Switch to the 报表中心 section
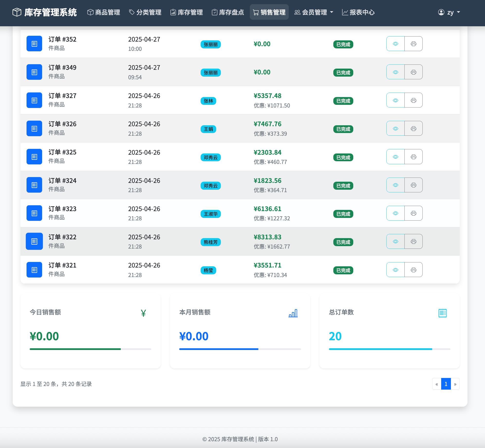 (x=358, y=12)
